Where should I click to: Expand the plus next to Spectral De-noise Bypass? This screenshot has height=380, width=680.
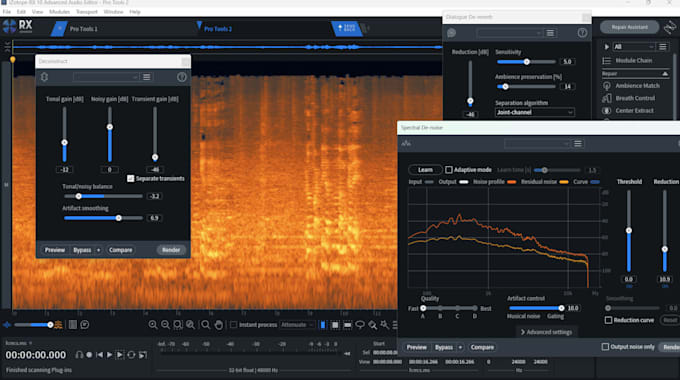460,347
